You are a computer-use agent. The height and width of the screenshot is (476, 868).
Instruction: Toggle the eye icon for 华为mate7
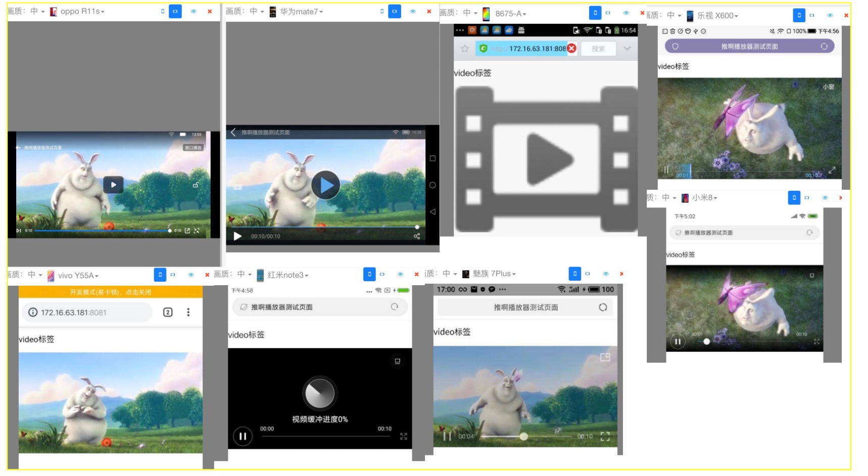[413, 11]
